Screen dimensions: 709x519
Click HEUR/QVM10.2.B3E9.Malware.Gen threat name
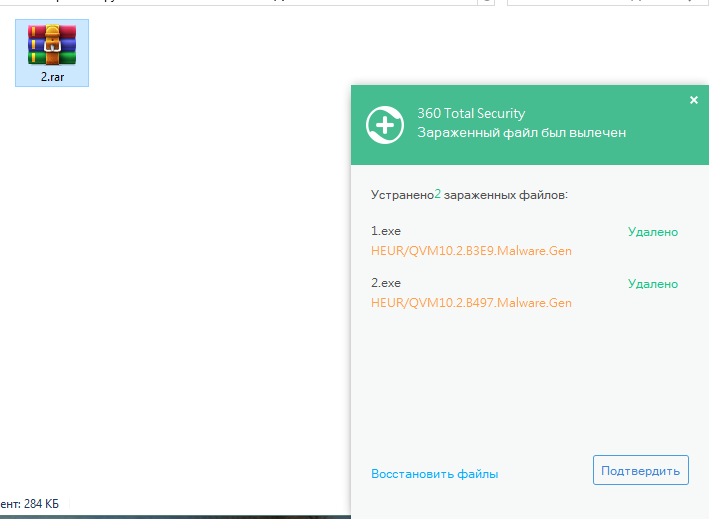(x=471, y=251)
